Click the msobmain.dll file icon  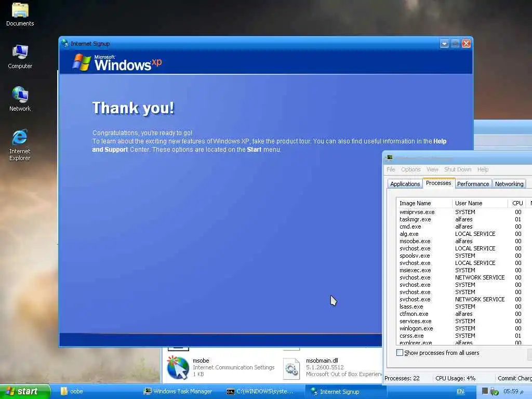coord(292,368)
